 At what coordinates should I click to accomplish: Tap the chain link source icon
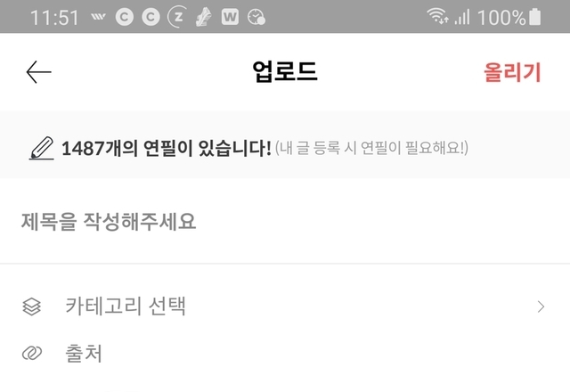[x=32, y=353]
